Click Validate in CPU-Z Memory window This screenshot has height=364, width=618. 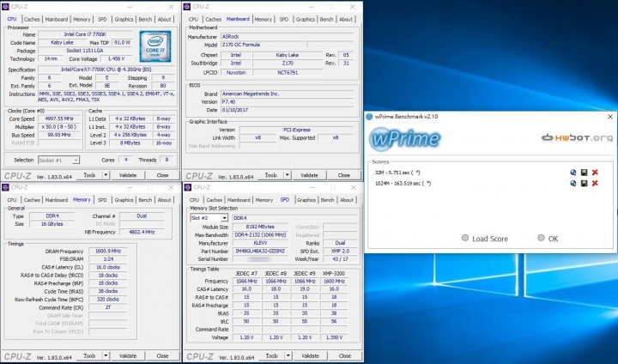(x=128, y=355)
